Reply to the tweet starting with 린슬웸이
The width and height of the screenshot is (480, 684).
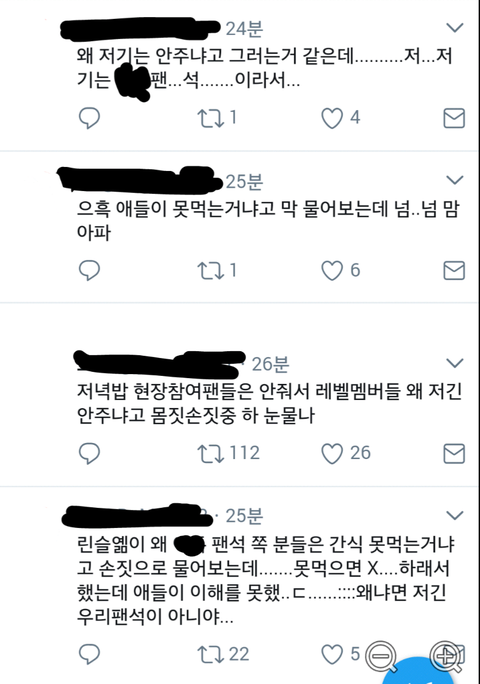(x=89, y=654)
